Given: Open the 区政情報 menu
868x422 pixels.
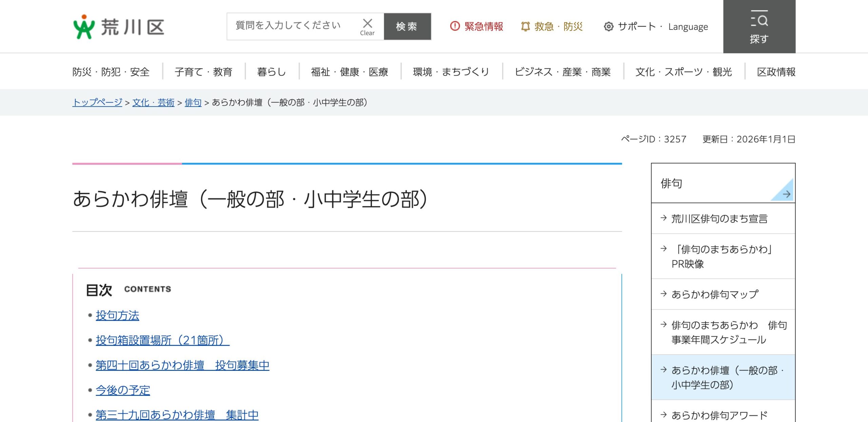Looking at the screenshot, I should coord(776,72).
